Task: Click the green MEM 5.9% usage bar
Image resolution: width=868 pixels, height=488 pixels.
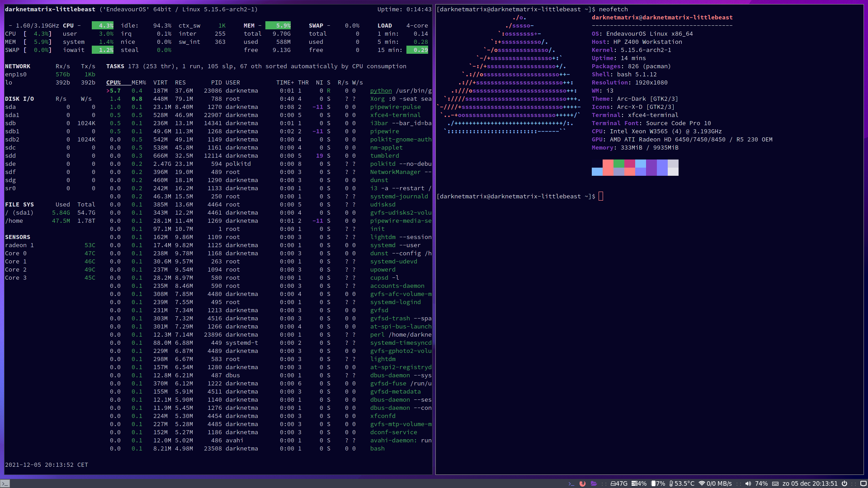Action: (x=278, y=26)
